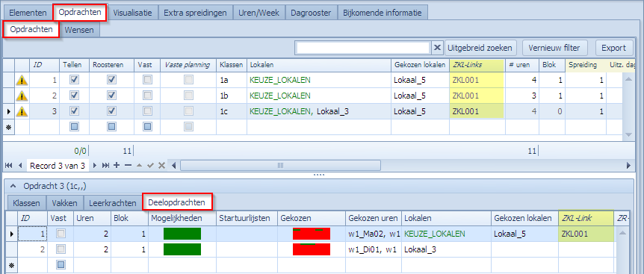644x274 pixels.
Task: Cancel edit with the navigator X icon
Action: point(162,165)
